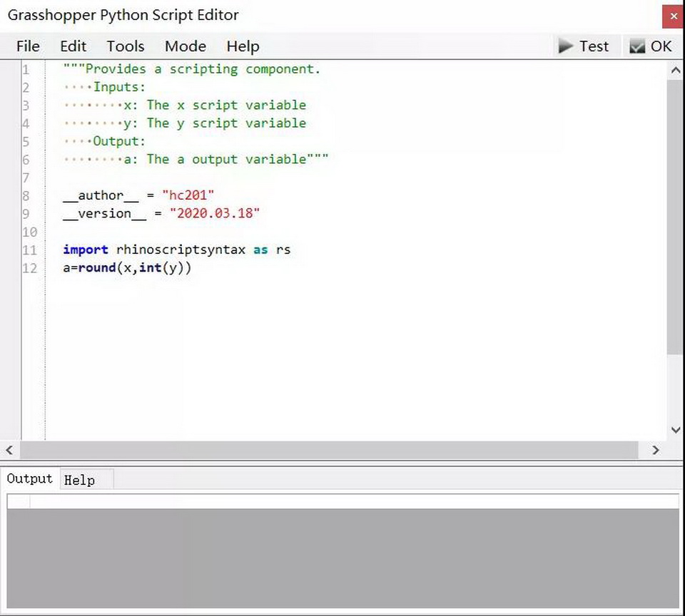Select the first row in the Output list

pyautogui.click(x=342, y=502)
